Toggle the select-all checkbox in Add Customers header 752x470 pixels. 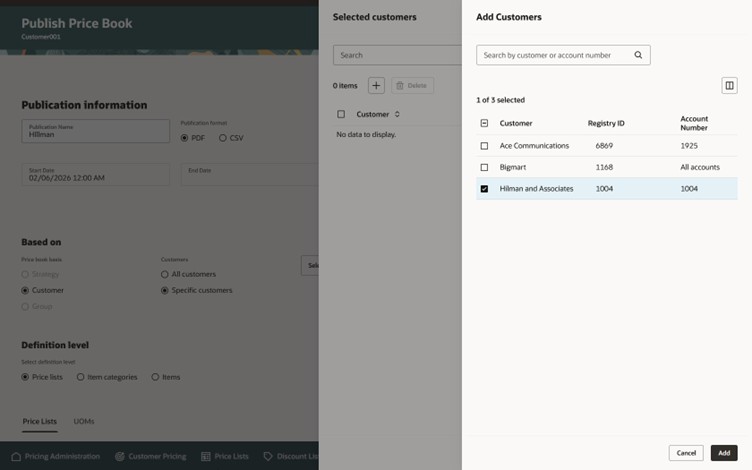point(484,123)
